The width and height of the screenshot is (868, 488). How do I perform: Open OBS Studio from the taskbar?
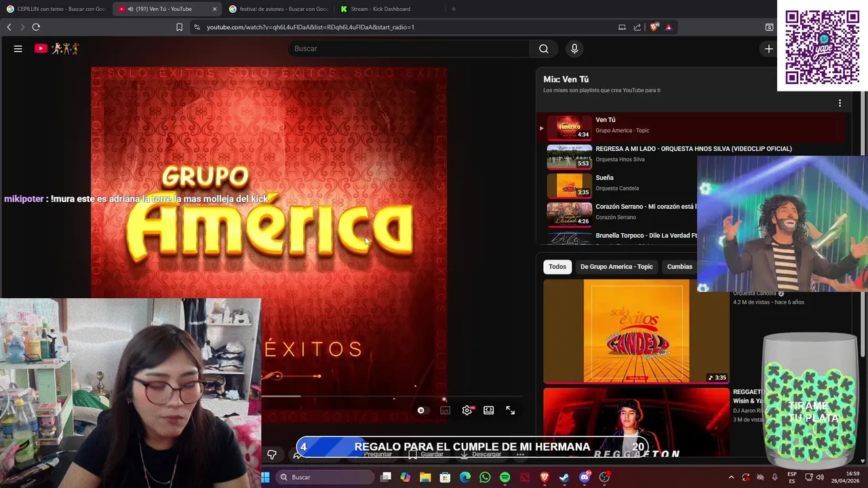604,477
